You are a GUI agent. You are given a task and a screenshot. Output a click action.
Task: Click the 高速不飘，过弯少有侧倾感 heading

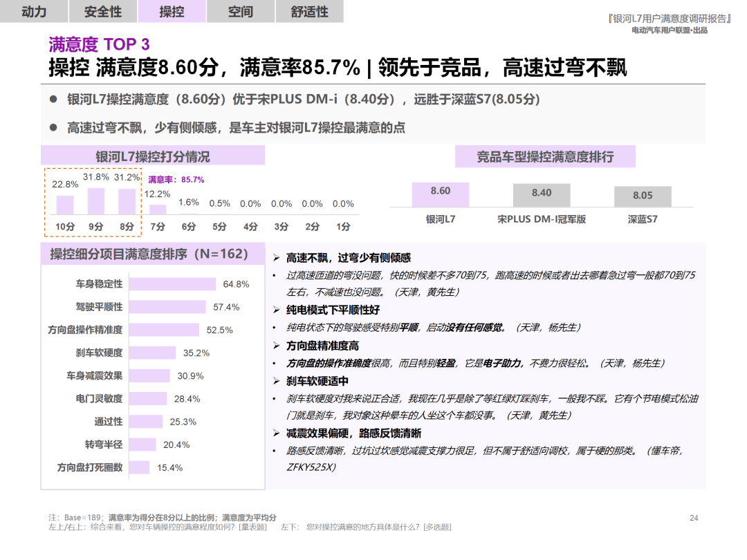pyautogui.click(x=348, y=258)
